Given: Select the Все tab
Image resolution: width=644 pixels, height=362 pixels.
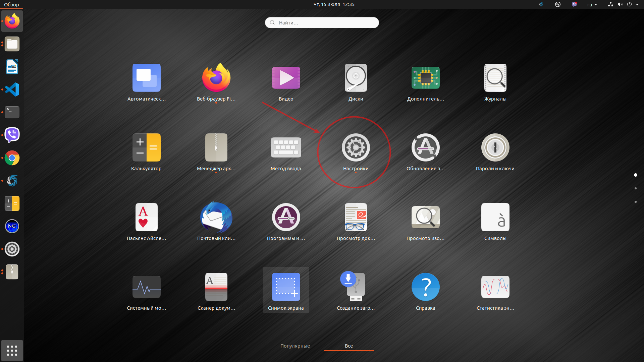Looking at the screenshot, I should 348,346.
